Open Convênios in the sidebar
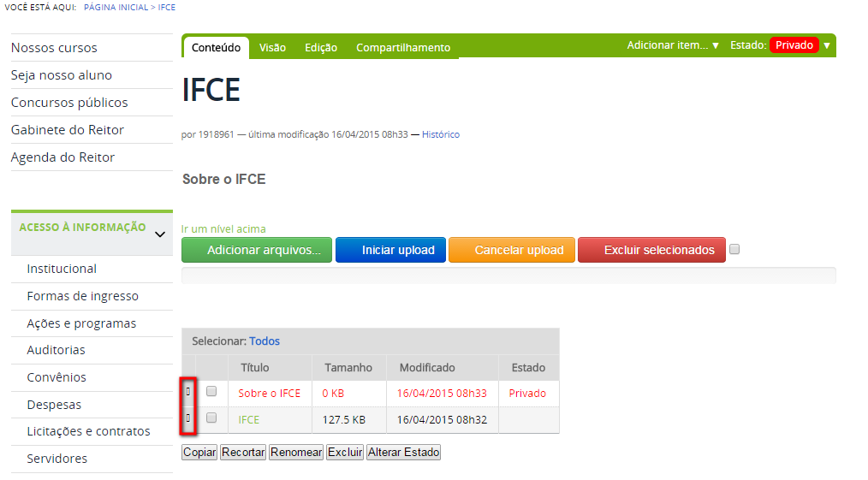868x480 pixels. pyautogui.click(x=56, y=377)
